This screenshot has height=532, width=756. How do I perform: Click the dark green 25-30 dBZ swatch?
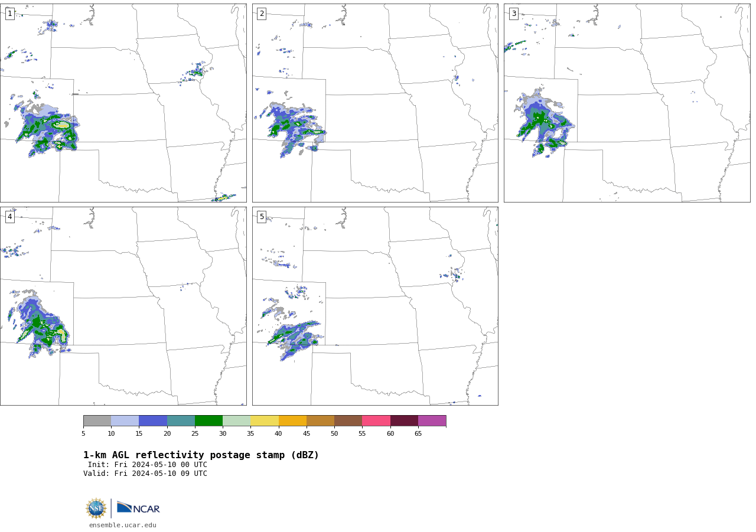[208, 421]
